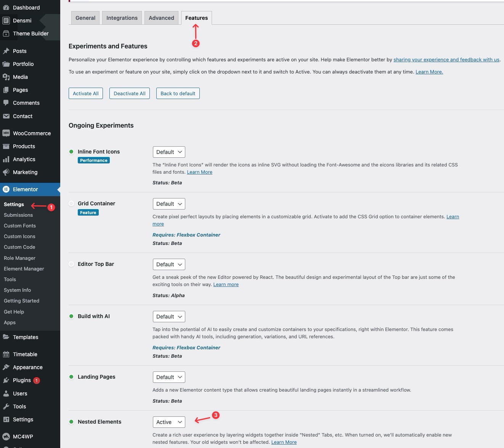Image resolution: width=504 pixels, height=448 pixels.
Task: Click the Plugins plug icon
Action: 6,380
